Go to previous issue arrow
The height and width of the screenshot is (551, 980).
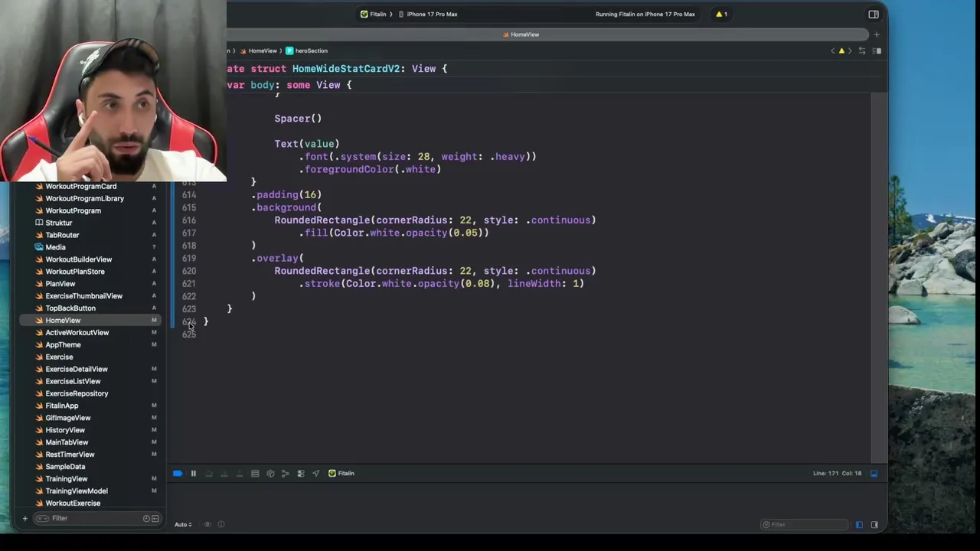click(833, 51)
